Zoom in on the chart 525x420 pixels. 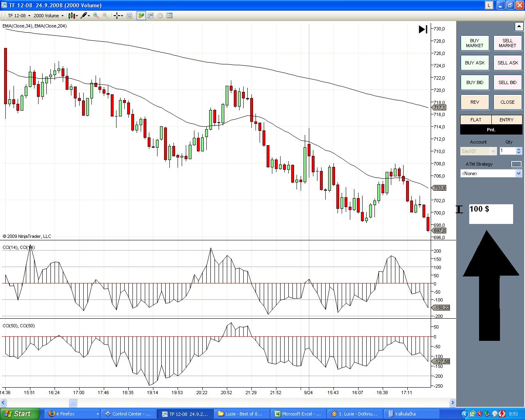(96, 16)
